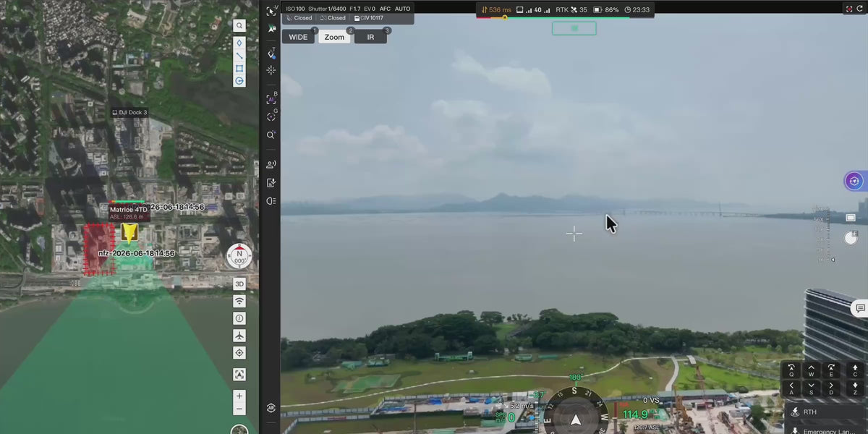Select the DJI Dock 3 map label
This screenshot has height=434, width=868.
click(129, 112)
